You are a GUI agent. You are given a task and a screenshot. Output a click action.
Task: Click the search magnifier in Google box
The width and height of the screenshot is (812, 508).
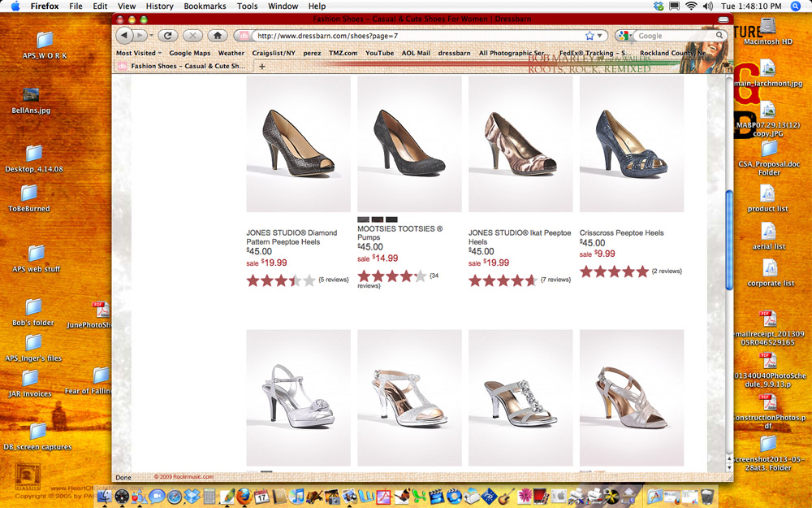(719, 35)
